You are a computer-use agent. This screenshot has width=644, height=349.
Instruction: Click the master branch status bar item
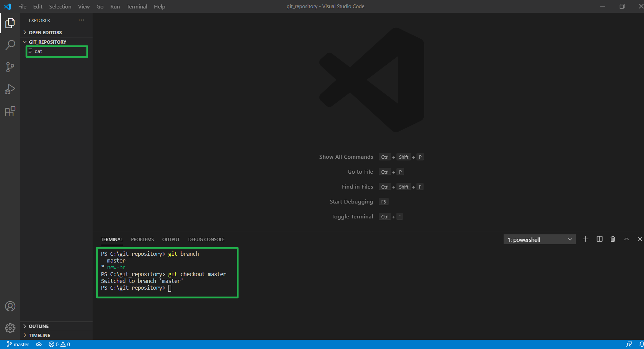click(18, 344)
